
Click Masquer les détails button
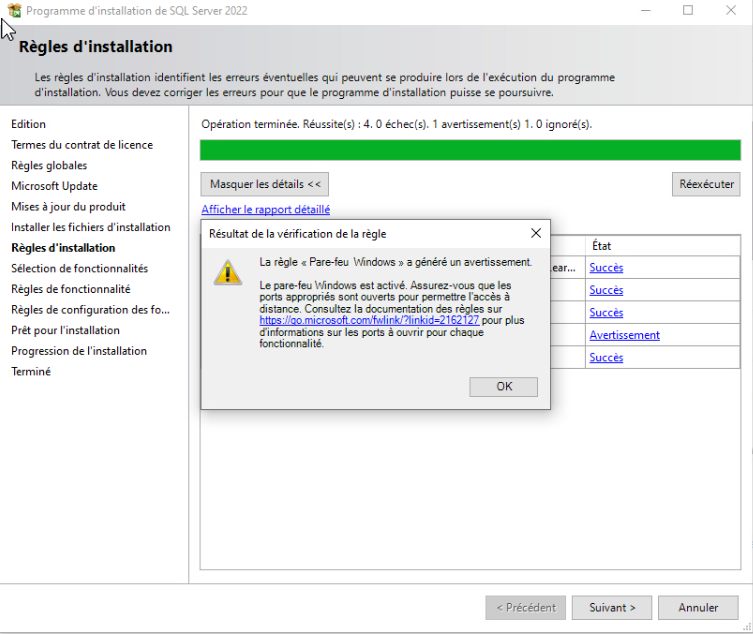point(265,184)
